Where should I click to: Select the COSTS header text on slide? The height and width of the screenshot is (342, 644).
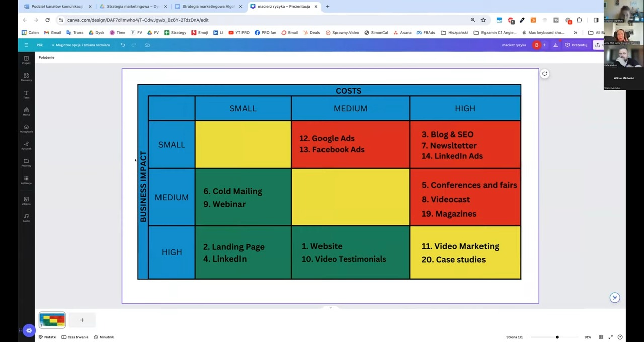pos(349,91)
